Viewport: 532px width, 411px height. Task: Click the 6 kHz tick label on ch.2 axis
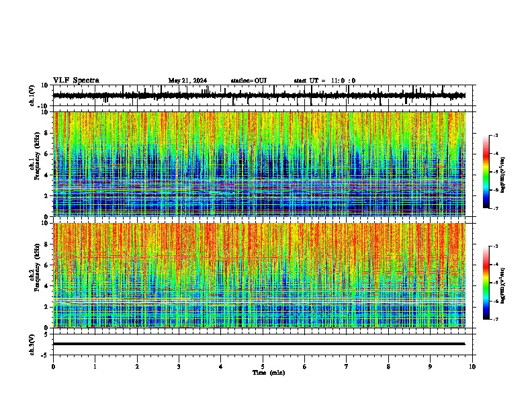click(x=47, y=265)
